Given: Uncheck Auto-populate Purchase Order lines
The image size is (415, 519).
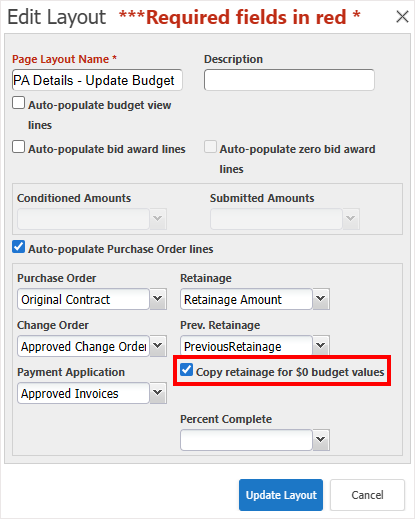Looking at the screenshot, I should tap(18, 247).
